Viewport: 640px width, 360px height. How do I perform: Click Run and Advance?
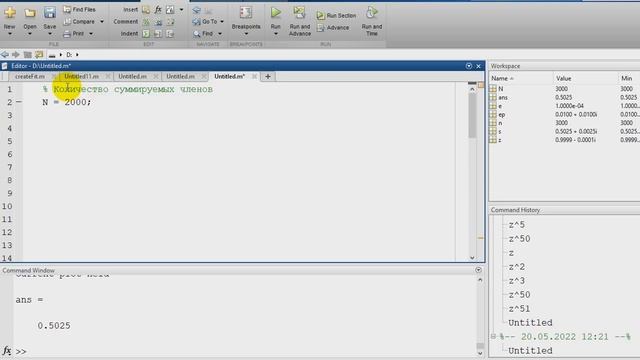[x=300, y=21]
